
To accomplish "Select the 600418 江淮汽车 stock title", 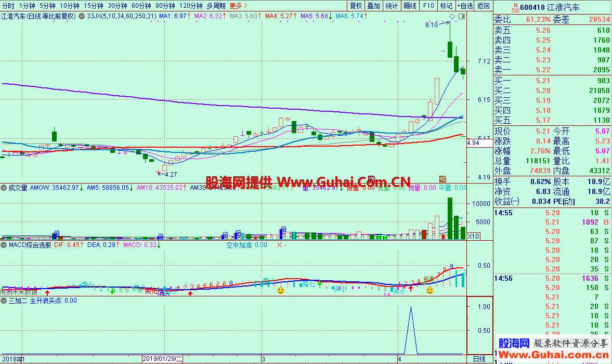I will click(550, 7).
